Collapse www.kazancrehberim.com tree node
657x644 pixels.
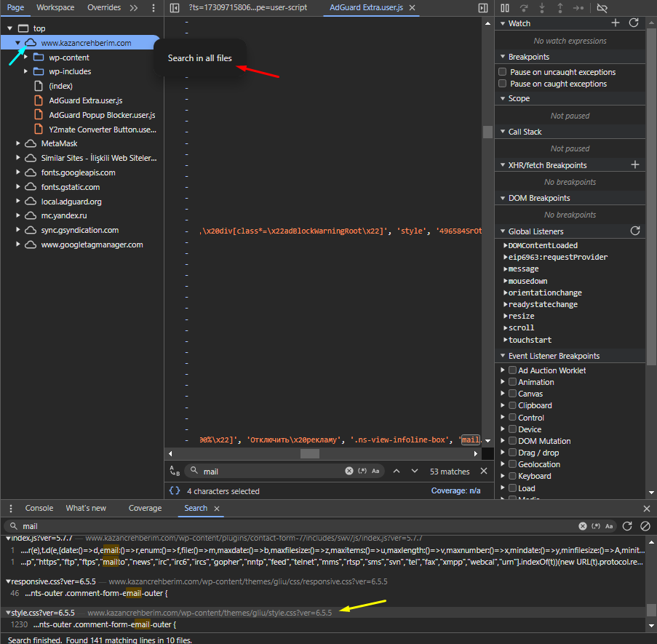click(17, 43)
